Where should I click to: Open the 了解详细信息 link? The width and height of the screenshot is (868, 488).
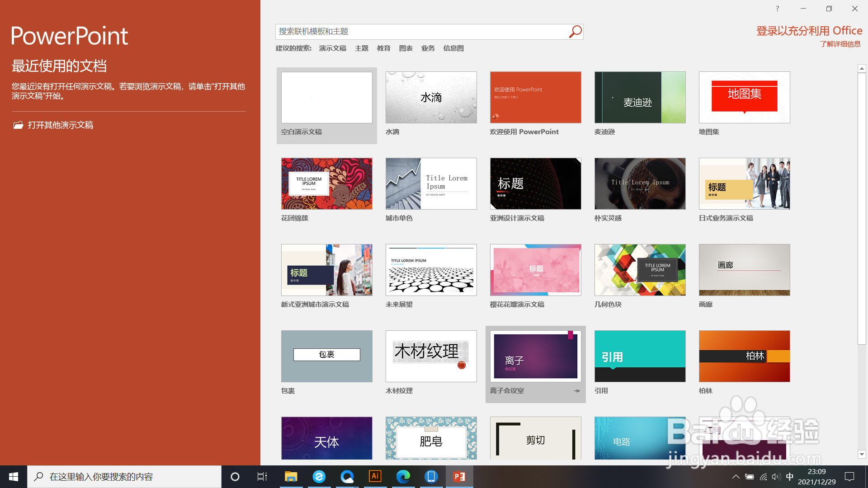point(840,44)
